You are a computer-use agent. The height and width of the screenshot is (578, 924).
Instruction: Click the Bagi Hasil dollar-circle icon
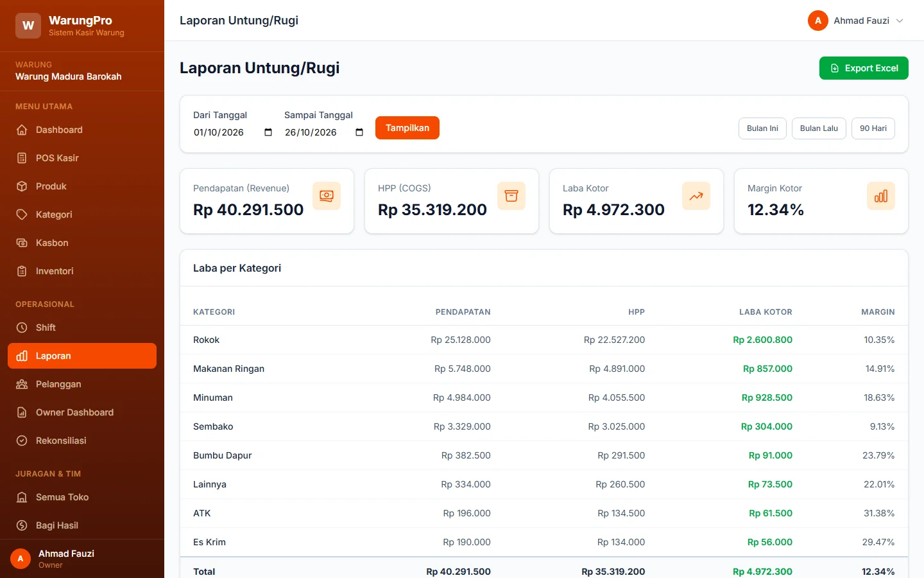[x=22, y=525]
